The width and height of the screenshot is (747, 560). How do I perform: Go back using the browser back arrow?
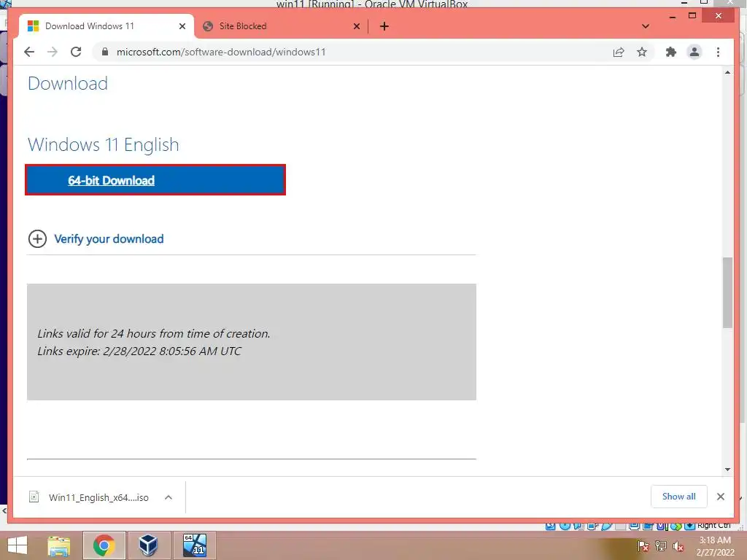tap(29, 52)
